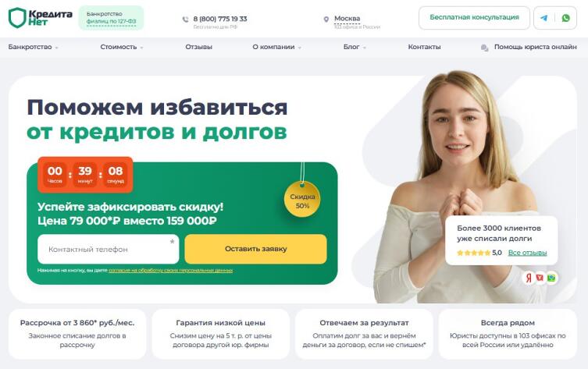
Task: Open the Telegram messenger icon
Action: [543, 18]
